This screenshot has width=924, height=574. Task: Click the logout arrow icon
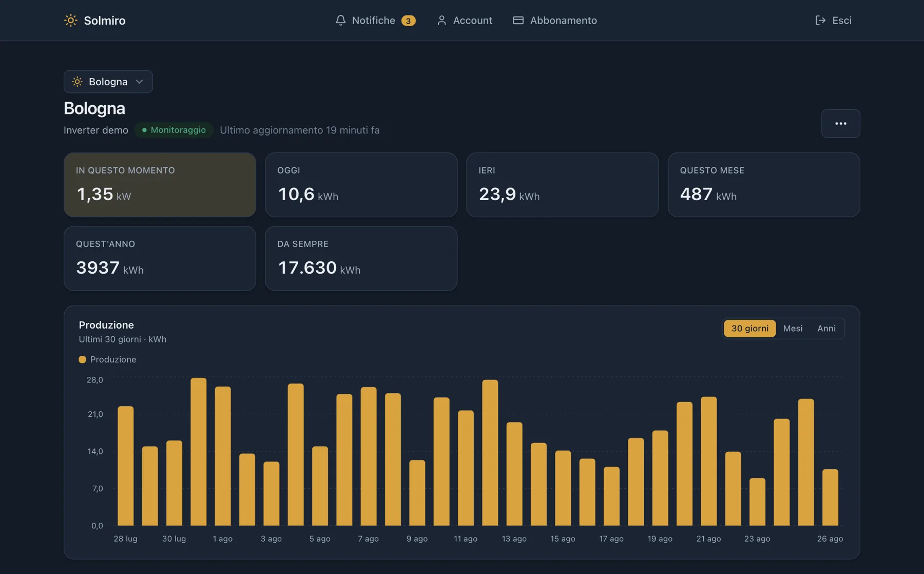click(820, 20)
